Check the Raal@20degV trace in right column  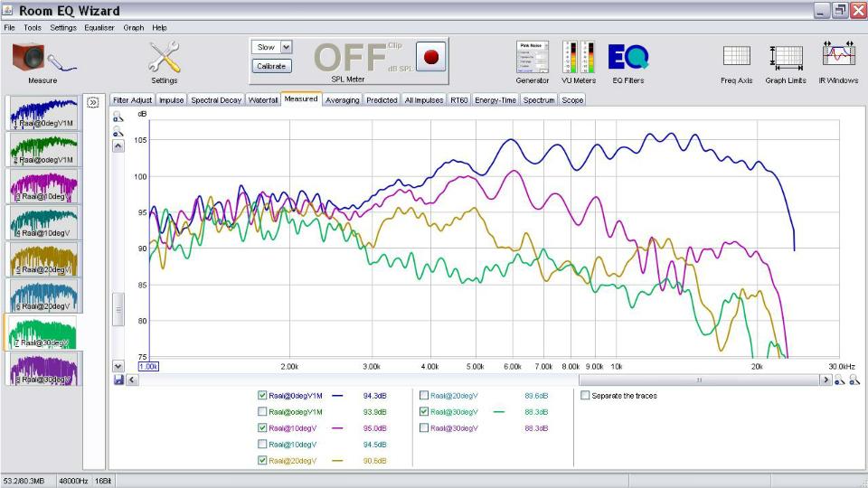click(x=424, y=396)
